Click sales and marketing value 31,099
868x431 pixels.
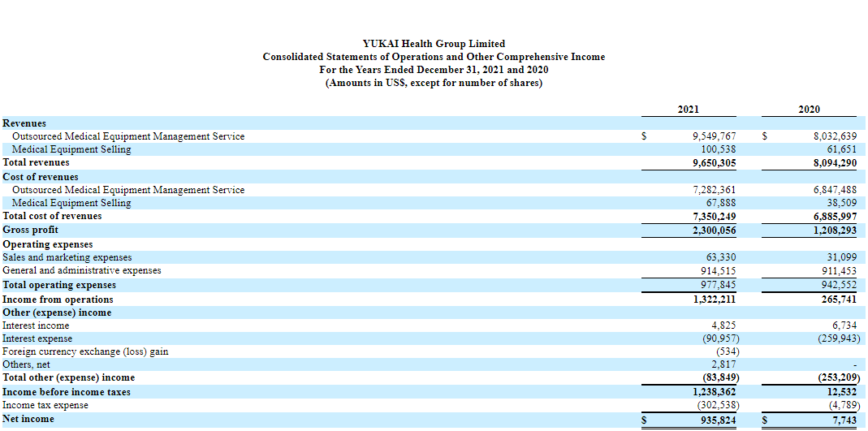coord(842,257)
